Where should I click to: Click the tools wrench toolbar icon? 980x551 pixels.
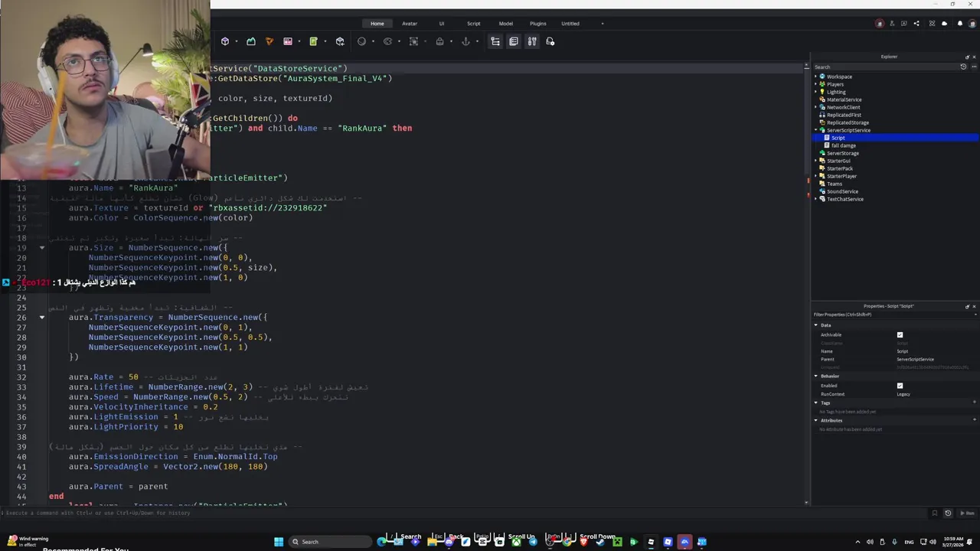click(x=532, y=41)
